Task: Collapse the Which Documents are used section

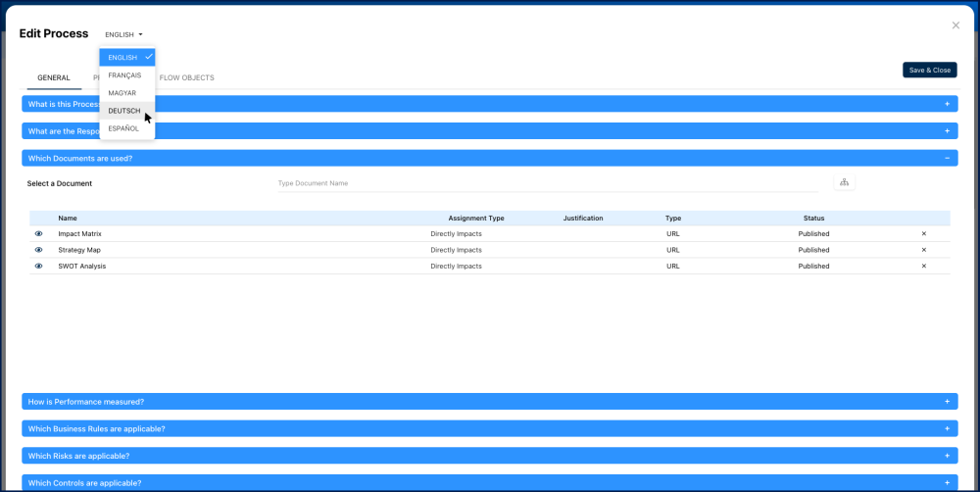Action: pyautogui.click(x=489, y=158)
